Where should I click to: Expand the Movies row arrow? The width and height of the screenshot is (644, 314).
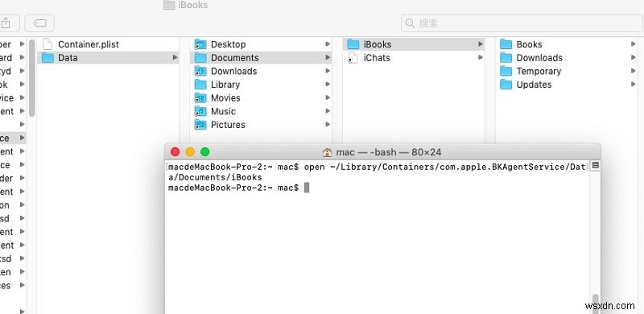point(328,97)
